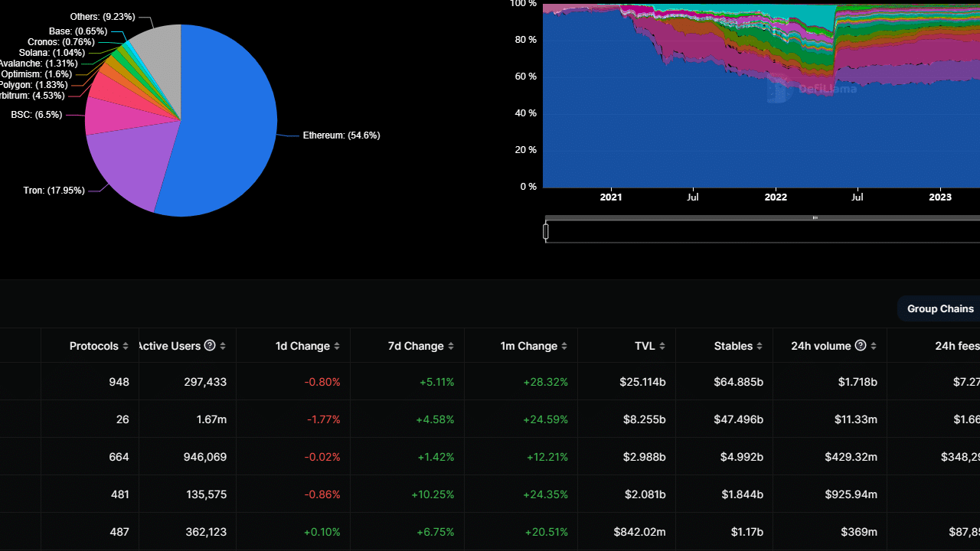Click the Others: (9.23%) pie label

click(x=103, y=17)
